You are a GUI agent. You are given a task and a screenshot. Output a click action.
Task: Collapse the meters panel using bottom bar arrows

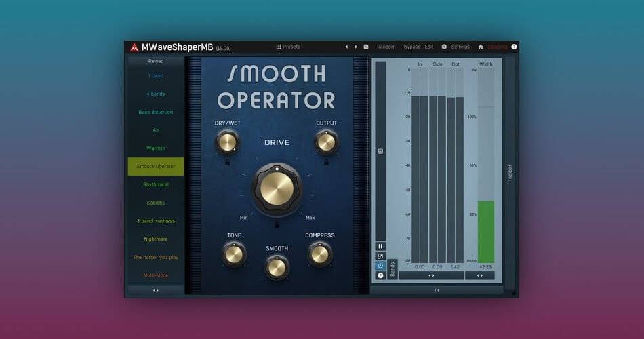pyautogui.click(x=437, y=290)
